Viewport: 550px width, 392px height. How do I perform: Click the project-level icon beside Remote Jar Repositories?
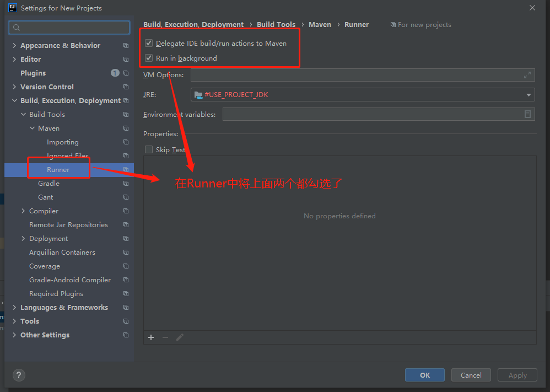click(x=126, y=224)
